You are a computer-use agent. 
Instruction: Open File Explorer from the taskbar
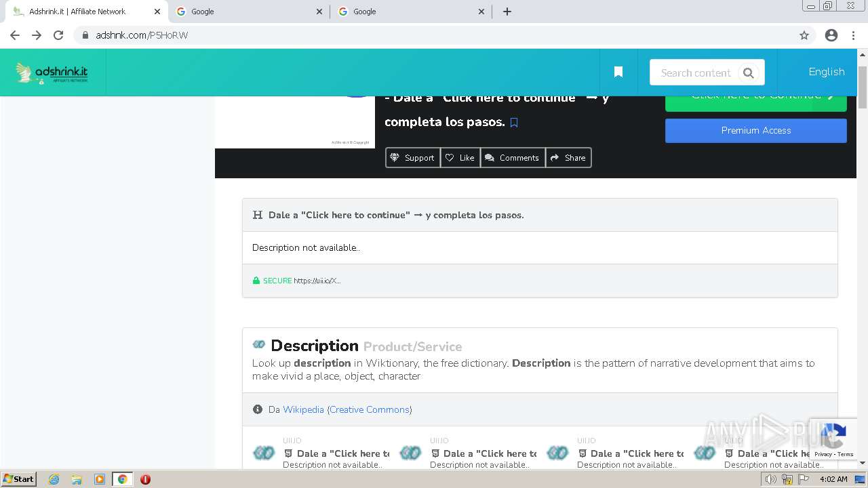(77, 479)
